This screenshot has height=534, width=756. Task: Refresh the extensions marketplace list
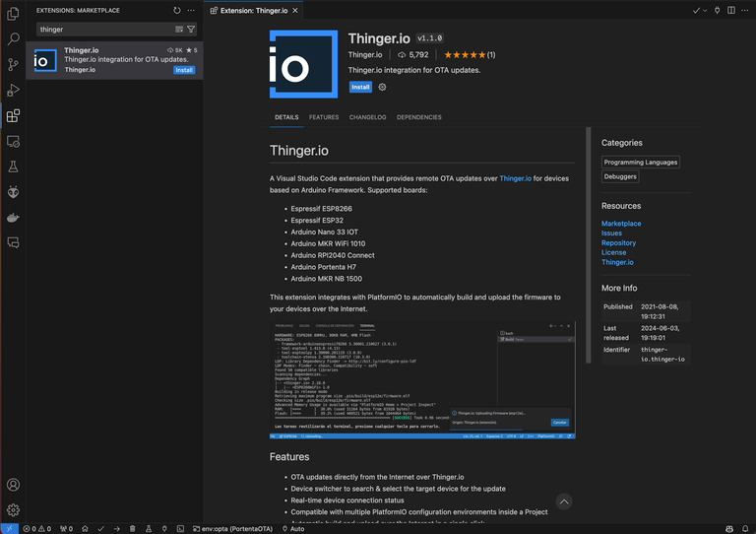tap(177, 10)
